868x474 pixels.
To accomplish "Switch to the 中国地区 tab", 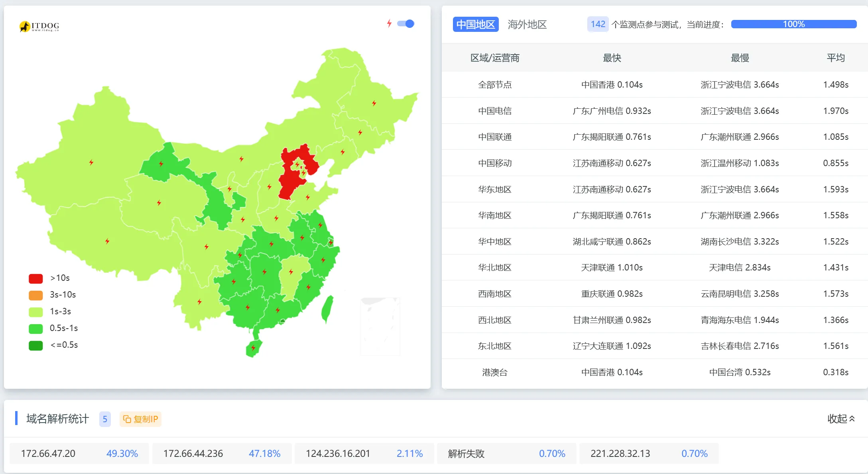I will (x=475, y=24).
